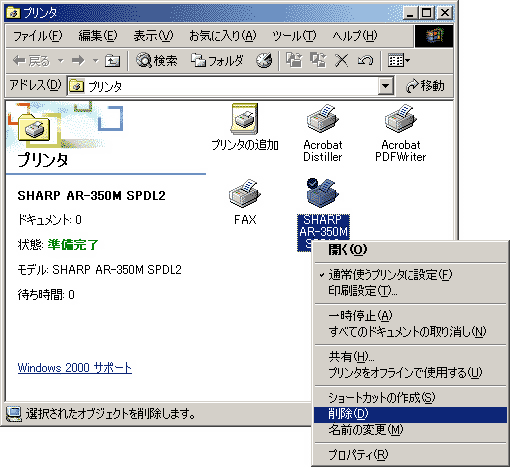Expand the Forward button history arrow

[x=96, y=61]
